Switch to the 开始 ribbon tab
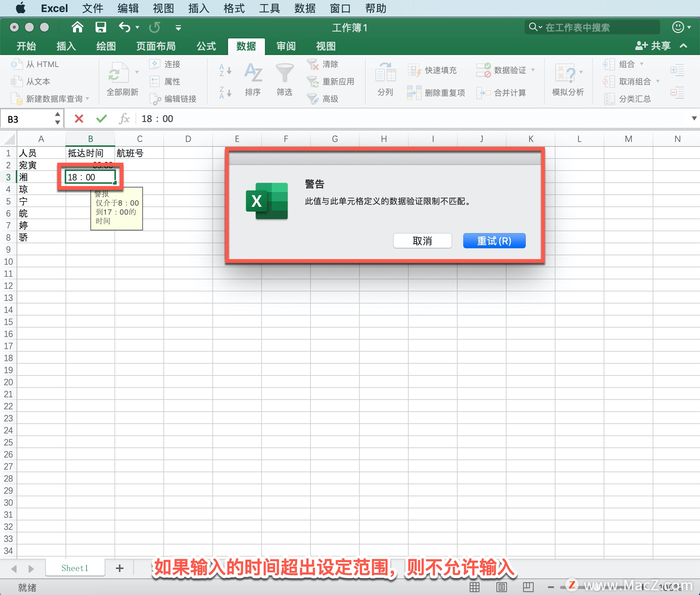 pyautogui.click(x=26, y=46)
